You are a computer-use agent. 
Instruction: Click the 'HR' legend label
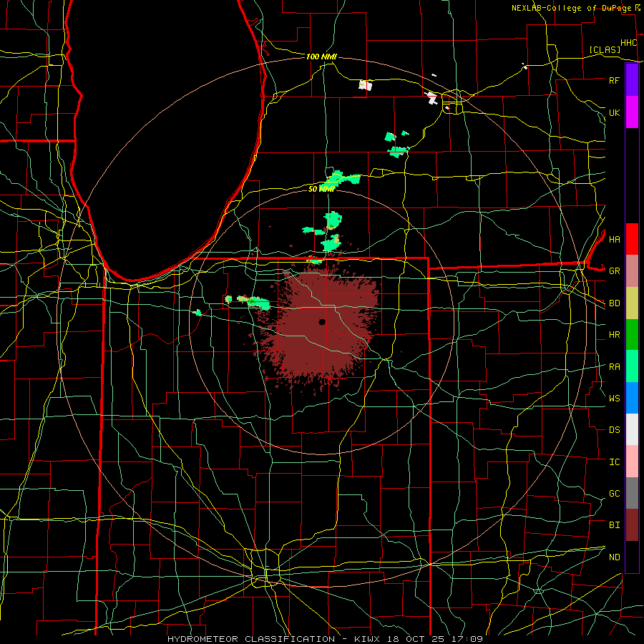pyautogui.click(x=614, y=335)
